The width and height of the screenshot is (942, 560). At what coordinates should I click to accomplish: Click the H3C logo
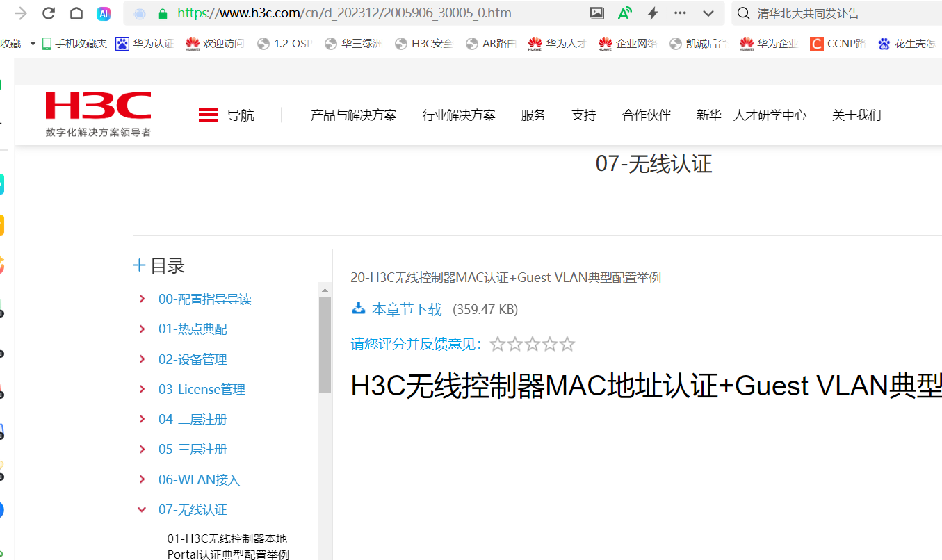[x=98, y=113]
